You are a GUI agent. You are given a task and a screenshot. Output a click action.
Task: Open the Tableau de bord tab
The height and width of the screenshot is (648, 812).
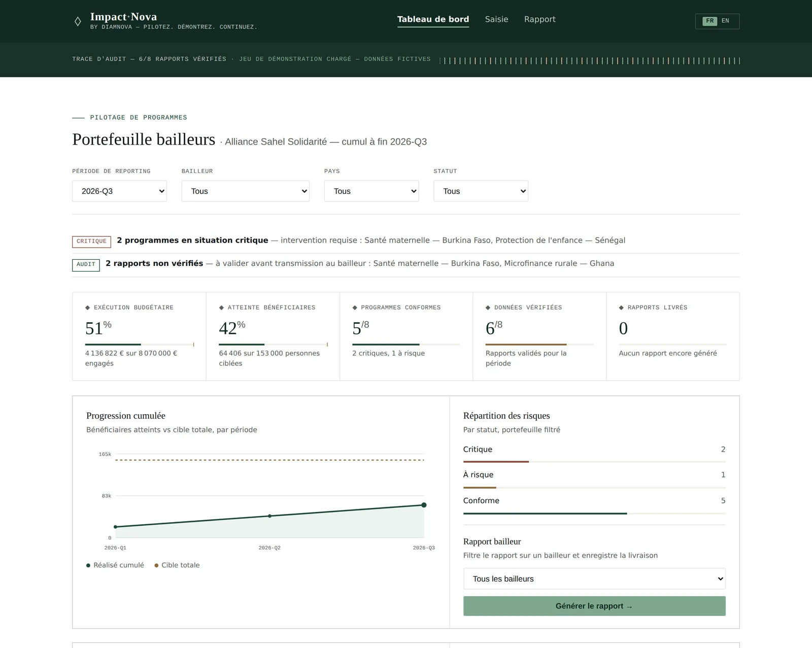[433, 19]
